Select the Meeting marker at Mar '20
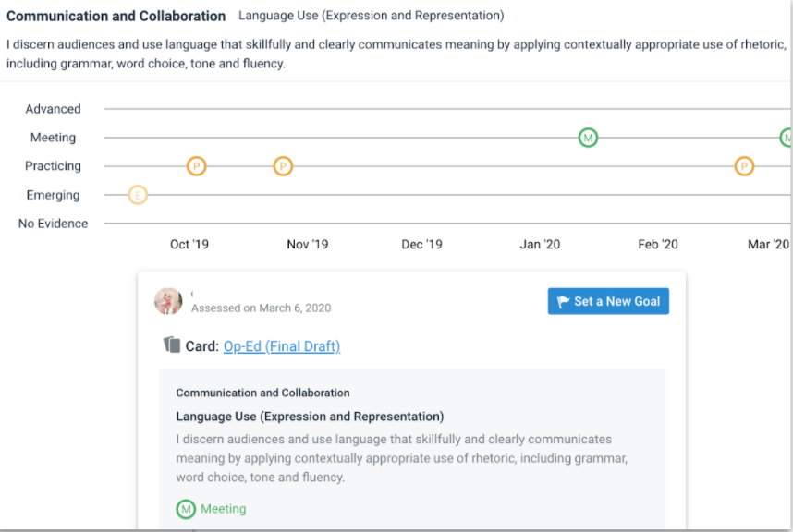The width and height of the screenshot is (793, 532). (x=787, y=138)
